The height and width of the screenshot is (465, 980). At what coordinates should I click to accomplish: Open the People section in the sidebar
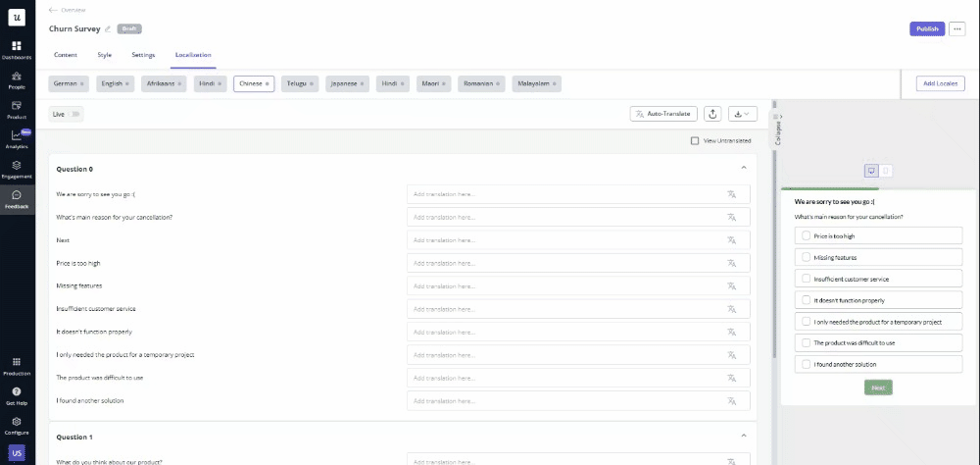tap(16, 79)
